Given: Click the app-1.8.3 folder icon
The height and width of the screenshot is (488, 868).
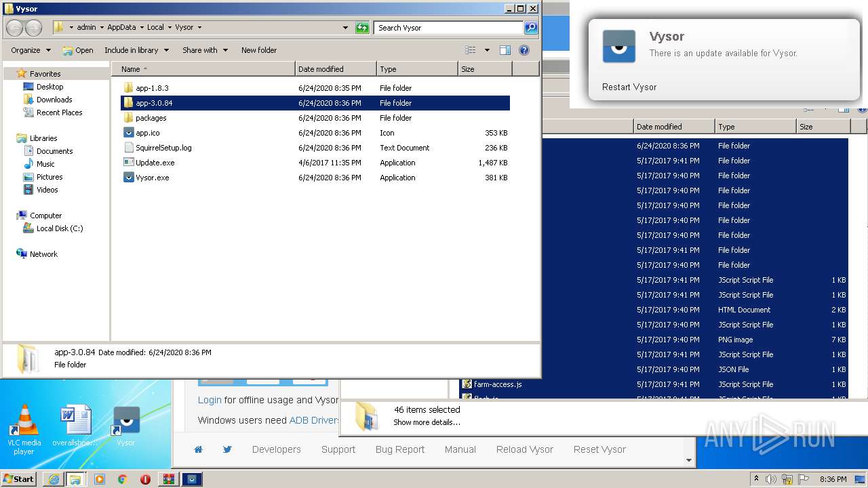Looking at the screenshot, I should (129, 88).
